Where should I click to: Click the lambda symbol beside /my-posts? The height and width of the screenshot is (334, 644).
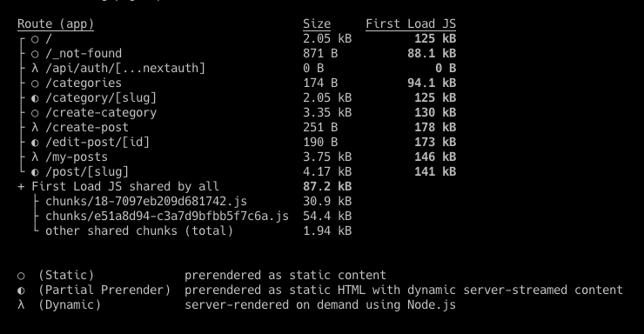35,157
